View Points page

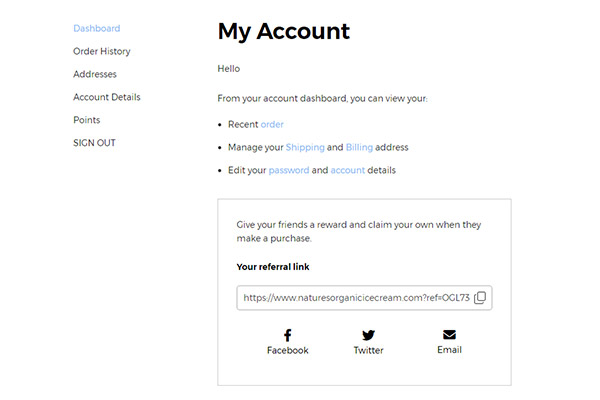pos(86,120)
